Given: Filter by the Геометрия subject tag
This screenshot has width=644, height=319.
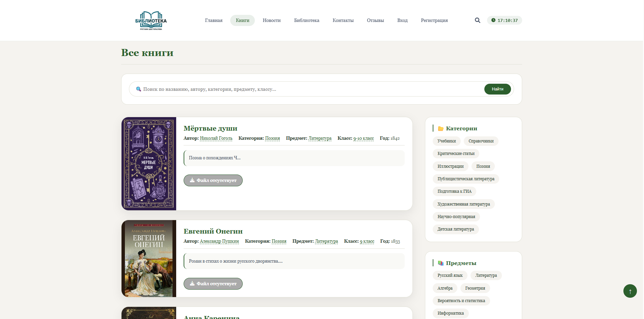Looking at the screenshot, I should [475, 288].
